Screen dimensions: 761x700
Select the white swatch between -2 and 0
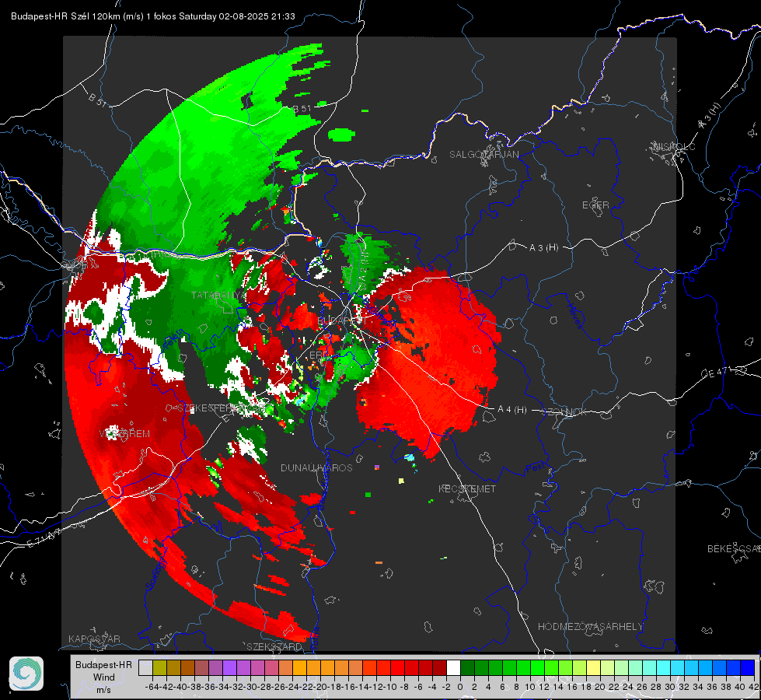pyautogui.click(x=453, y=667)
